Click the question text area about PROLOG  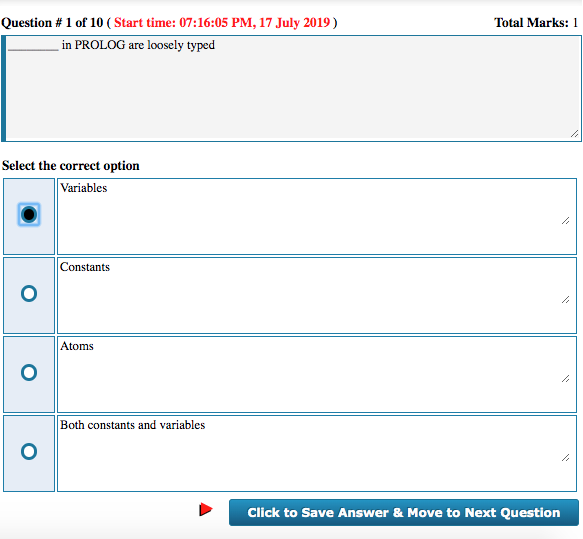[292, 88]
